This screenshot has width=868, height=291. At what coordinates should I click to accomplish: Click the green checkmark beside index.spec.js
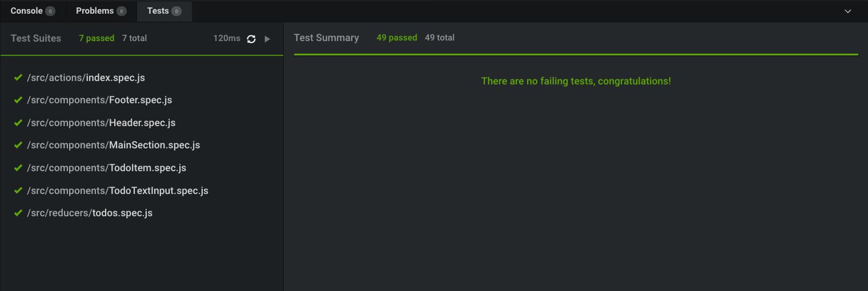(x=18, y=77)
